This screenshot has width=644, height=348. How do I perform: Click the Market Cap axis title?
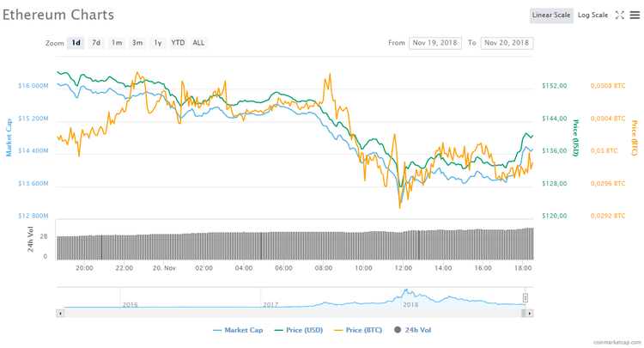(9, 137)
